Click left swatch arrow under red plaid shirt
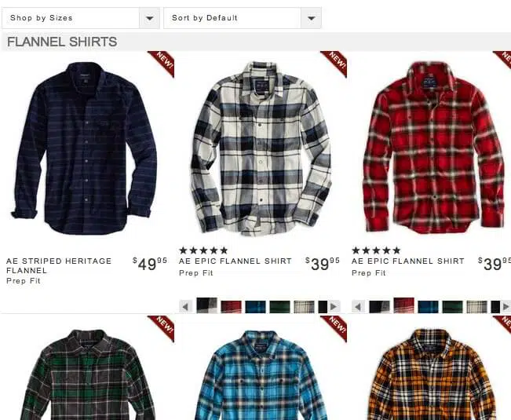The height and width of the screenshot is (420, 511). 358,307
